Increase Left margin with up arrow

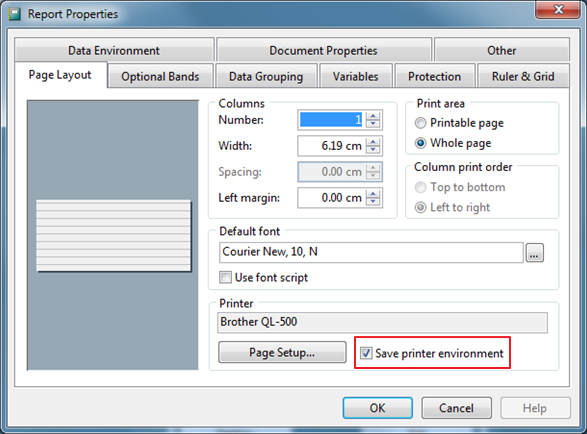pyautogui.click(x=373, y=194)
